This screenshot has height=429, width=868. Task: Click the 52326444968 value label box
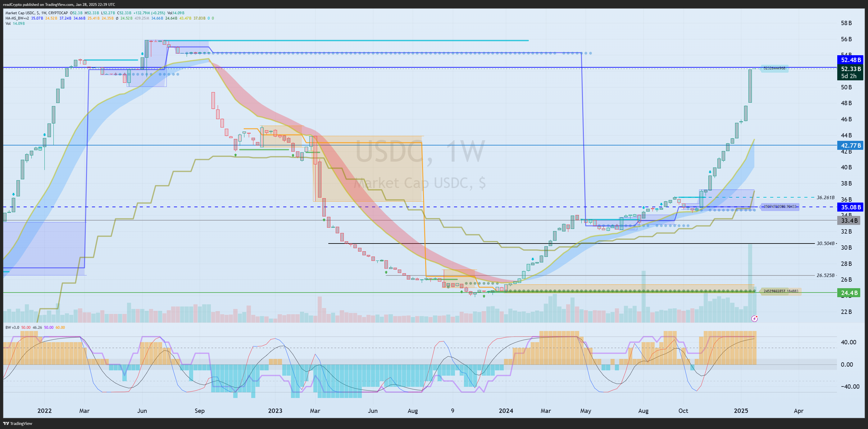774,68
